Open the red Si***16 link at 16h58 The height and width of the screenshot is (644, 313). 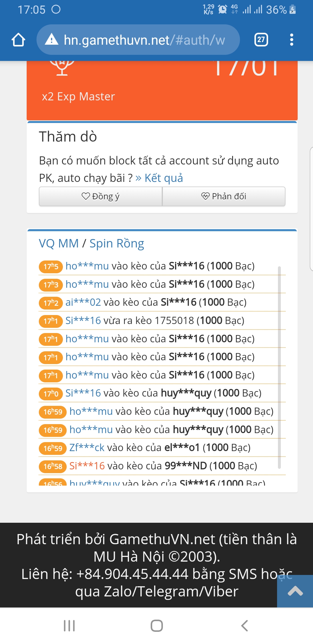[x=87, y=466]
